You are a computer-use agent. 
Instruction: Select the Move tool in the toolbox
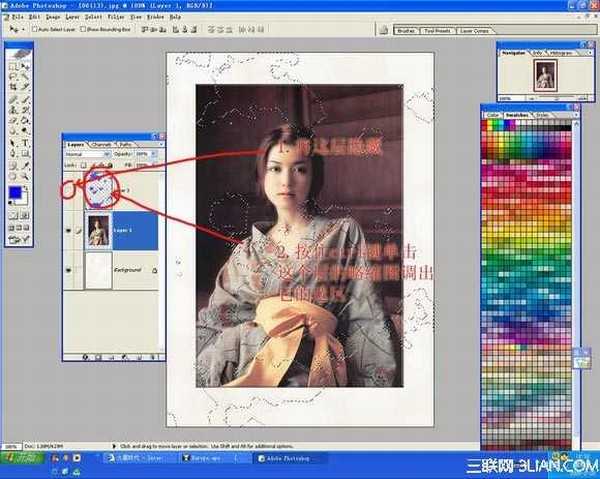(26, 67)
